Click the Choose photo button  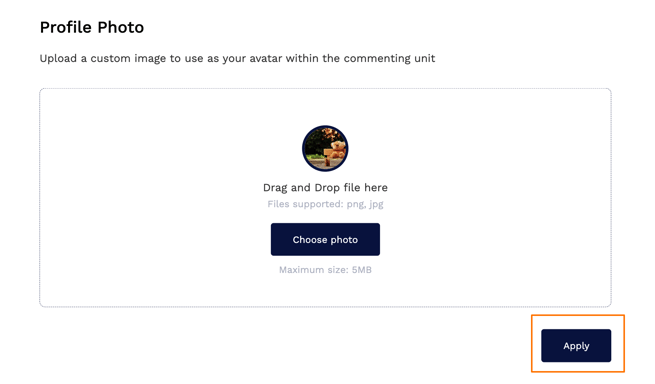[x=325, y=239]
